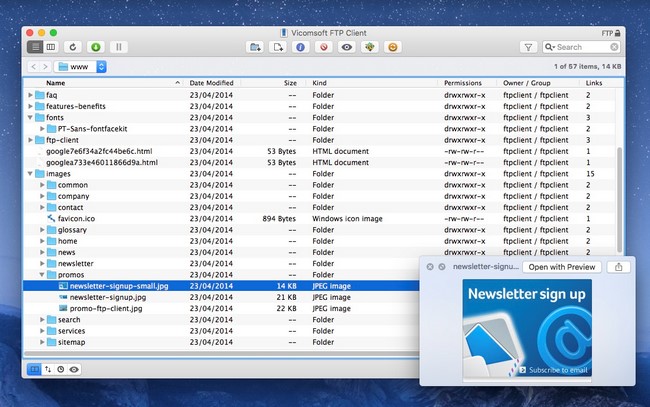Image resolution: width=650 pixels, height=407 pixels.
Task: Sort by Size column header
Action: 290,83
